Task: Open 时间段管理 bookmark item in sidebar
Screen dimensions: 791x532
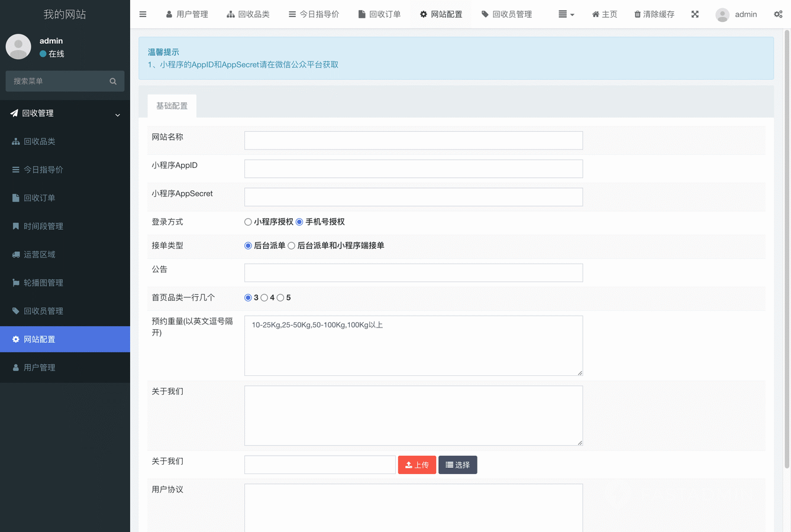Action: 43,226
